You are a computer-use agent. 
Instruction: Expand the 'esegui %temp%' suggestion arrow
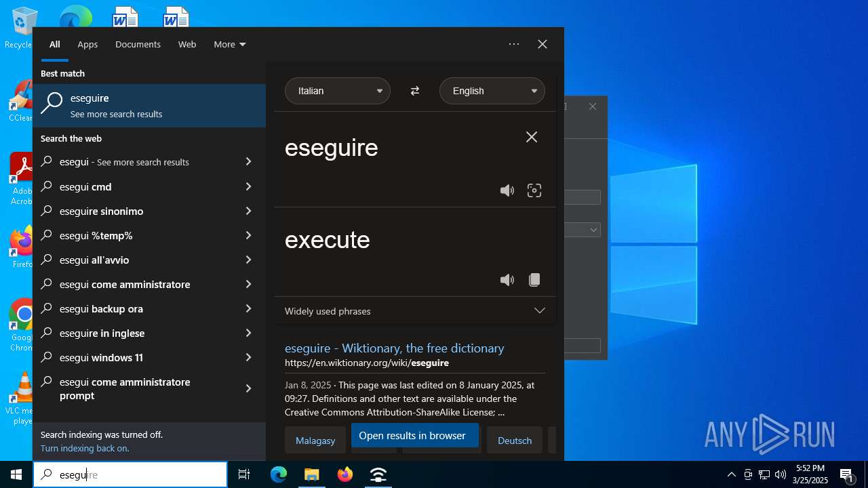(x=248, y=235)
